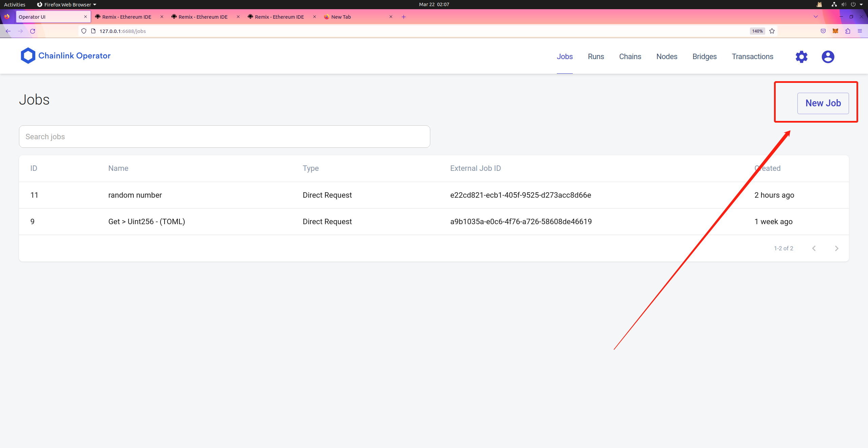This screenshot has height=448, width=868.
Task: Open the user account profile icon
Action: pos(827,57)
